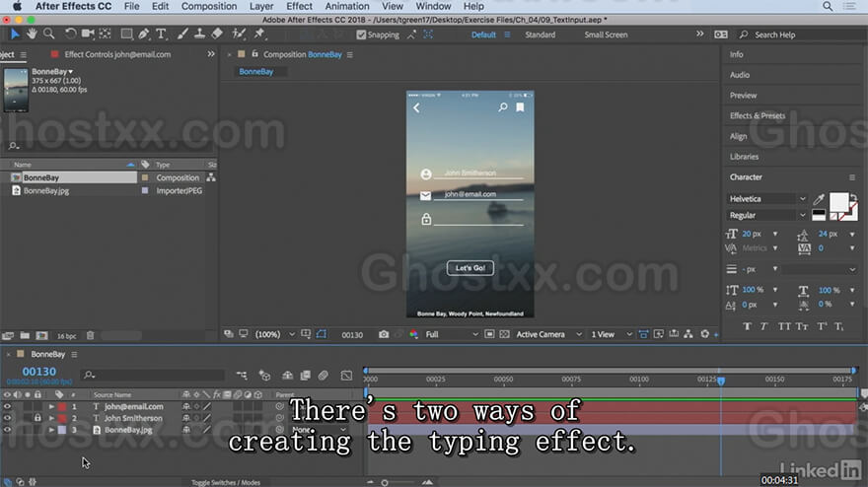Select the Rotation tool
Image resolution: width=868 pixels, height=487 pixels.
(x=70, y=35)
